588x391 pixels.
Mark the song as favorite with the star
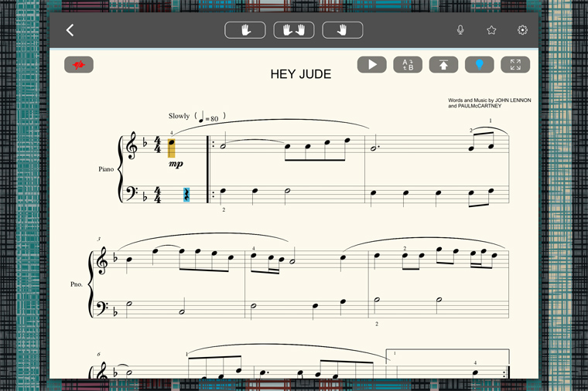coord(491,30)
